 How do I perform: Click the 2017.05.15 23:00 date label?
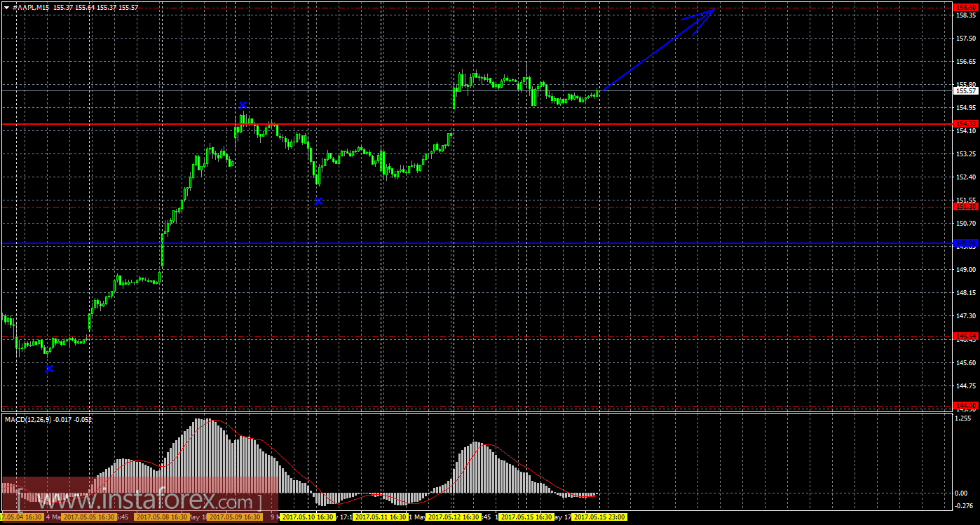point(599,517)
